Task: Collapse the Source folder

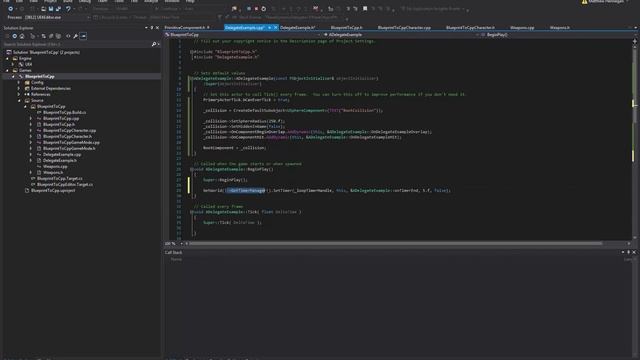Action: (19, 100)
